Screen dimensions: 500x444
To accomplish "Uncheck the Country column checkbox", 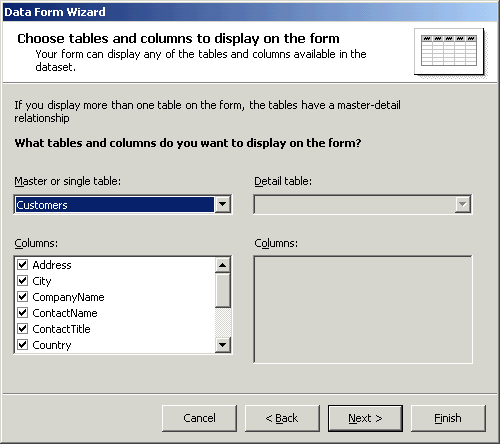I will coord(23,345).
